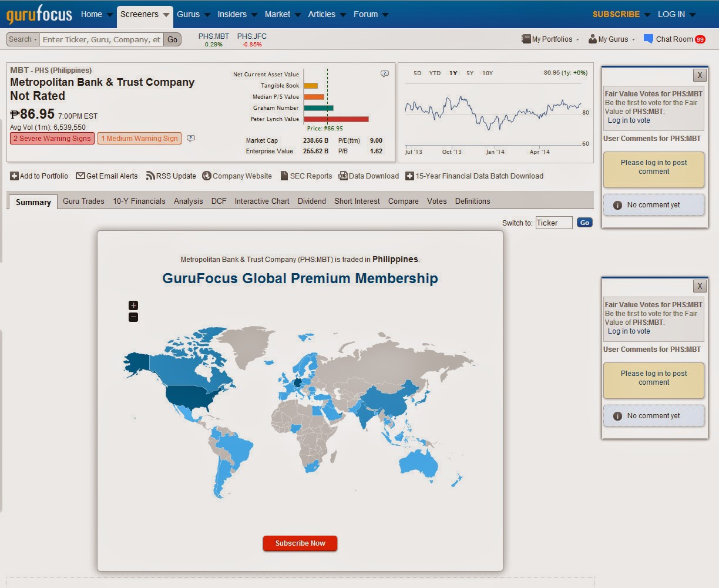Click the Graham Number green bar

pos(319,108)
